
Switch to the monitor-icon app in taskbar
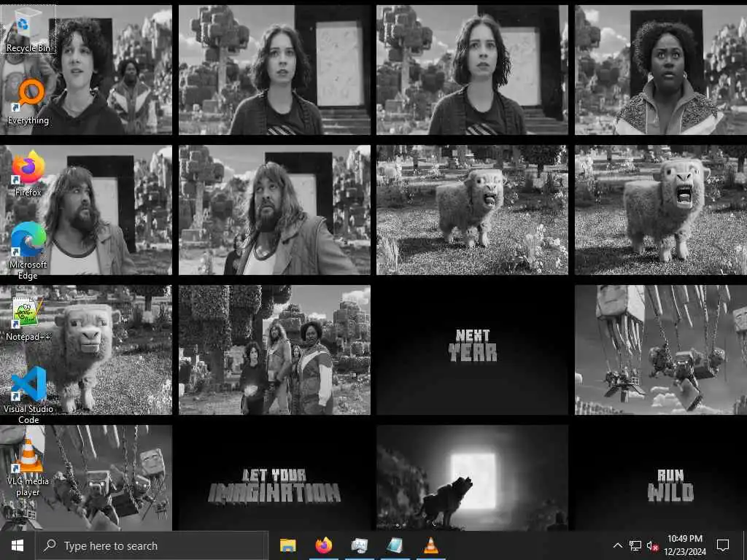pos(359,545)
